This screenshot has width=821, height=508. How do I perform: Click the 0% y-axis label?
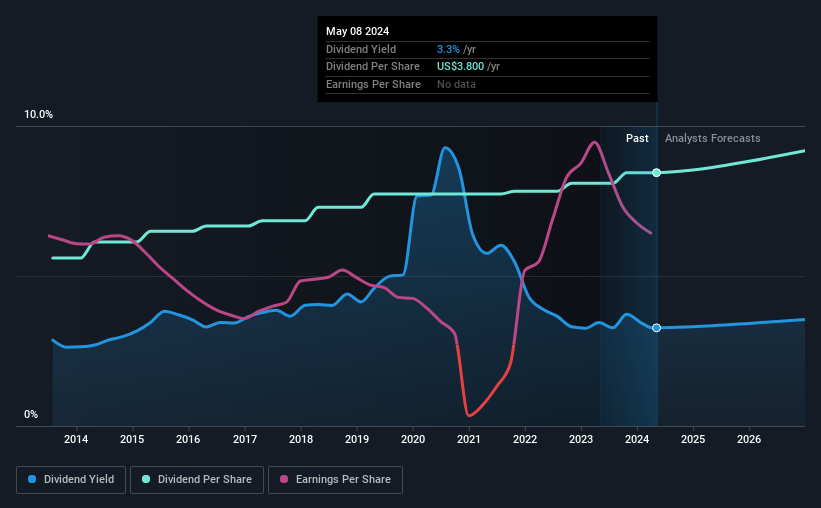31,415
